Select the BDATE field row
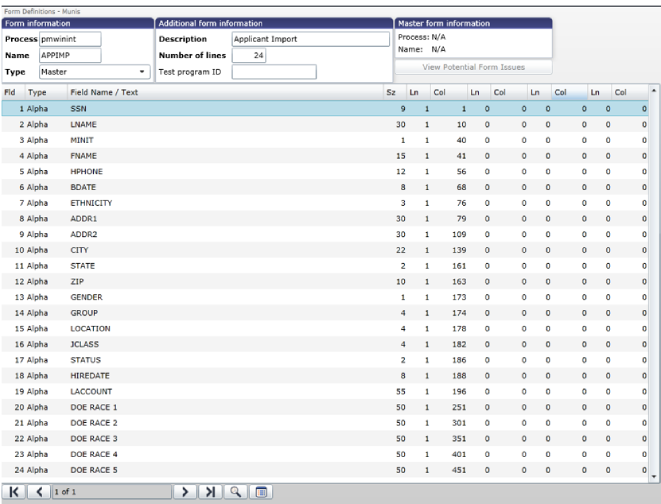661x504 pixels. coord(325,187)
